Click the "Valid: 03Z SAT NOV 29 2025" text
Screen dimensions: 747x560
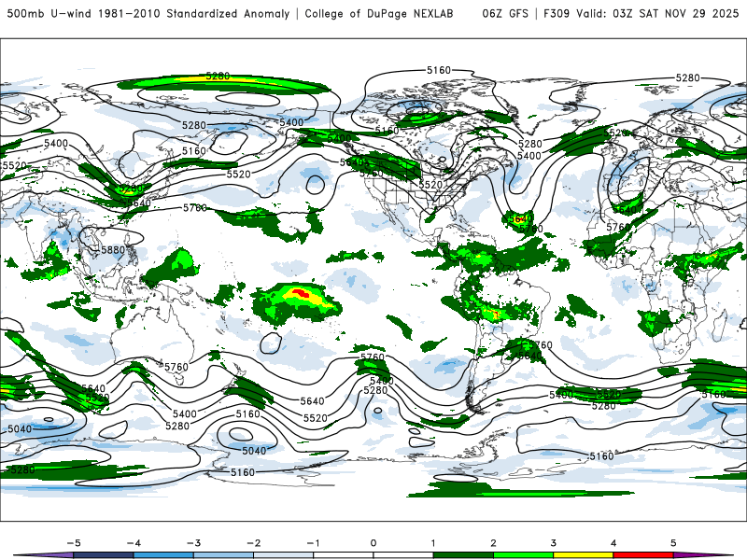[657, 13]
